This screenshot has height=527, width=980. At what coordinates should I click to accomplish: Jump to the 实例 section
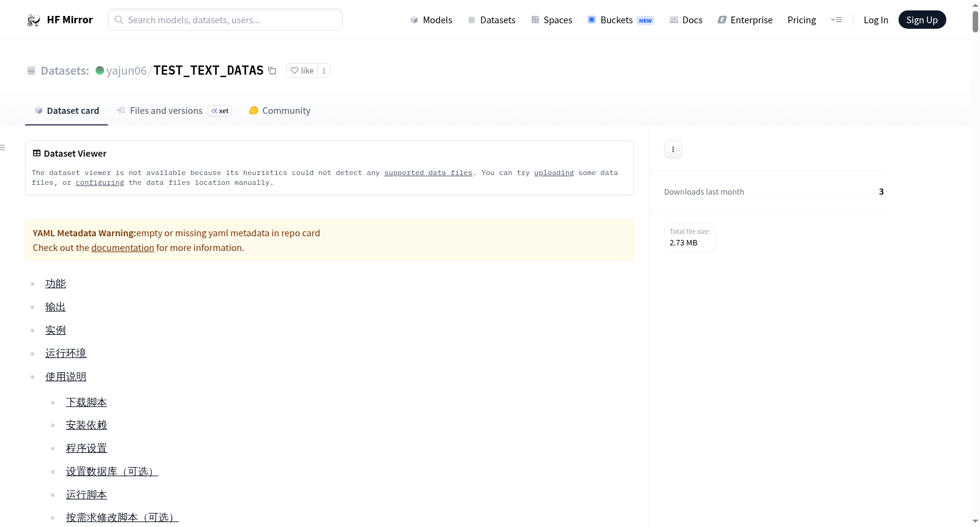56,330
